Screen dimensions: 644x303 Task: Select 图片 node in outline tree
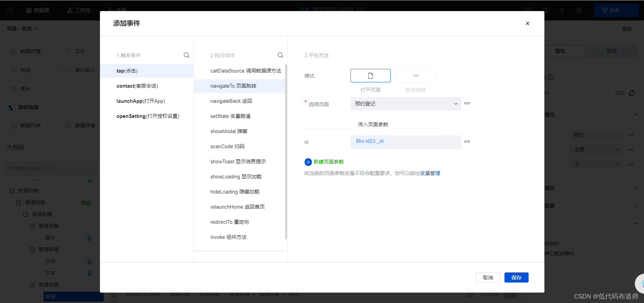tap(50, 238)
